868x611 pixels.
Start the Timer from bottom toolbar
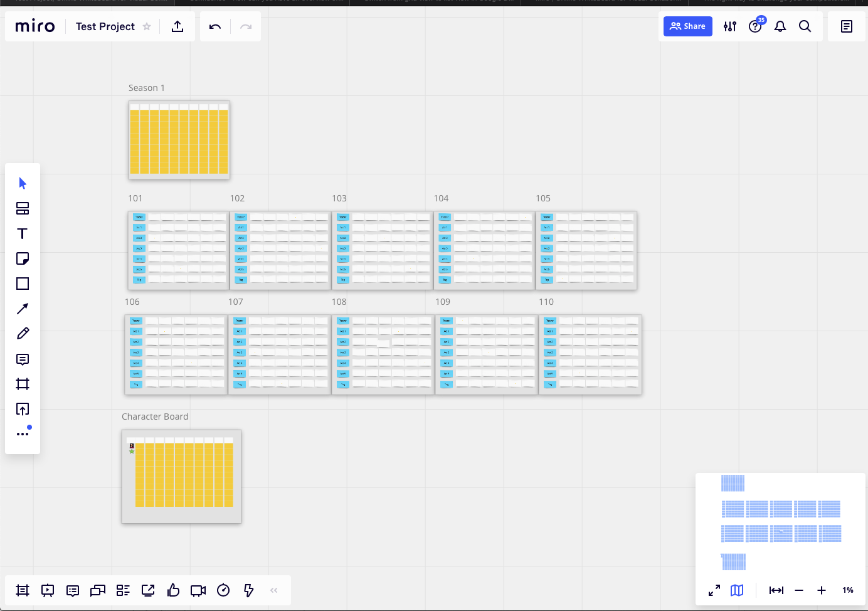point(223,590)
